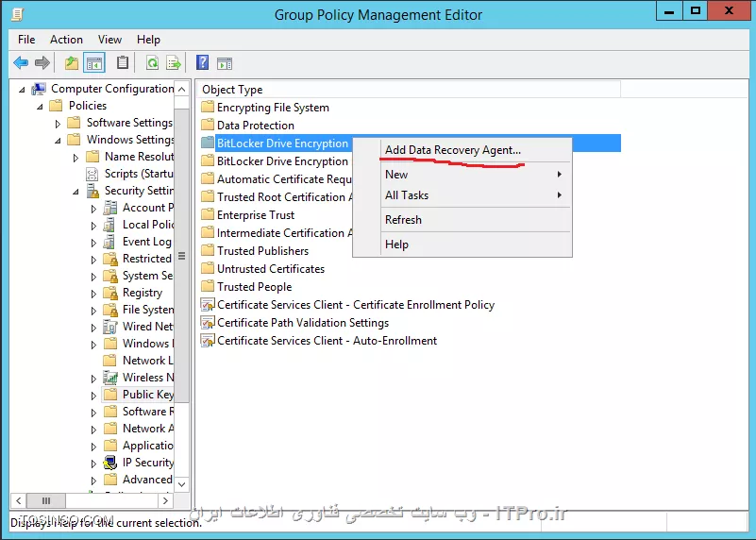756x540 pixels.
Task: Click the Certificate Enrollment Policy icon
Action: [x=208, y=305]
